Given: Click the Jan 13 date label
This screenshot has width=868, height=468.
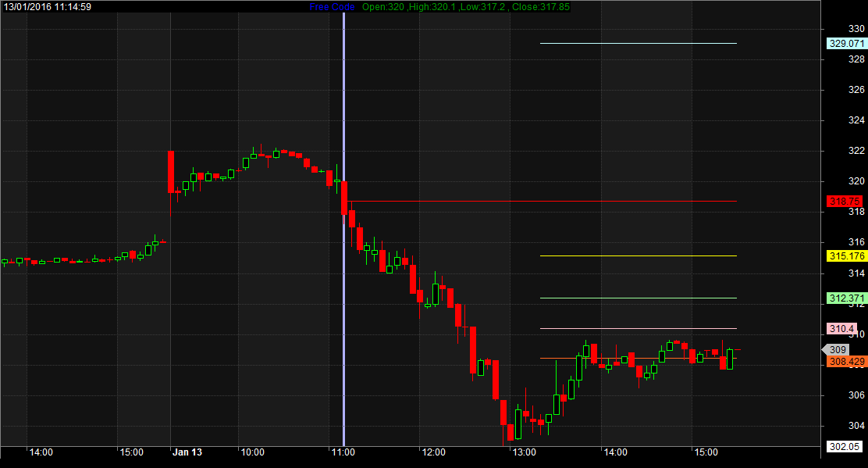Looking at the screenshot, I should (x=187, y=452).
